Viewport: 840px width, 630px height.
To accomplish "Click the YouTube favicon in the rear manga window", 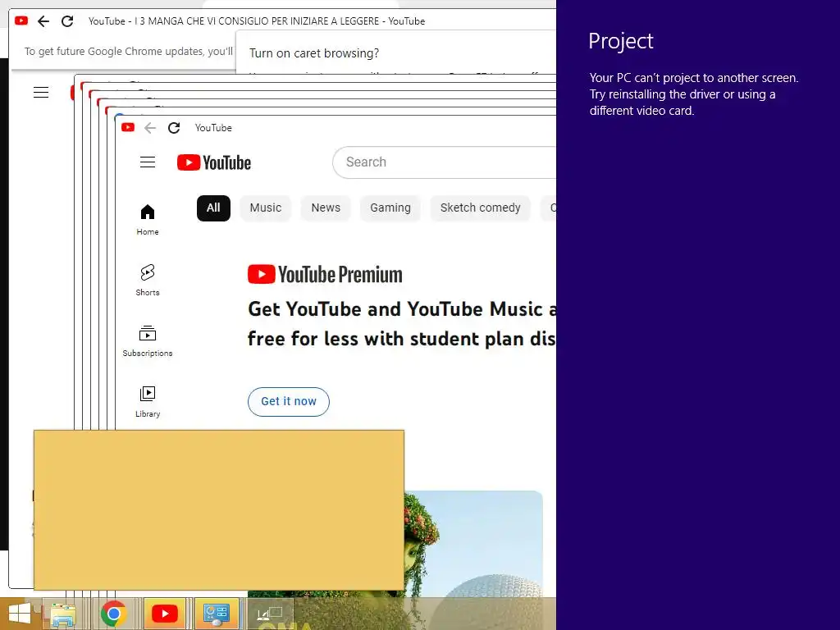I will click(21, 21).
